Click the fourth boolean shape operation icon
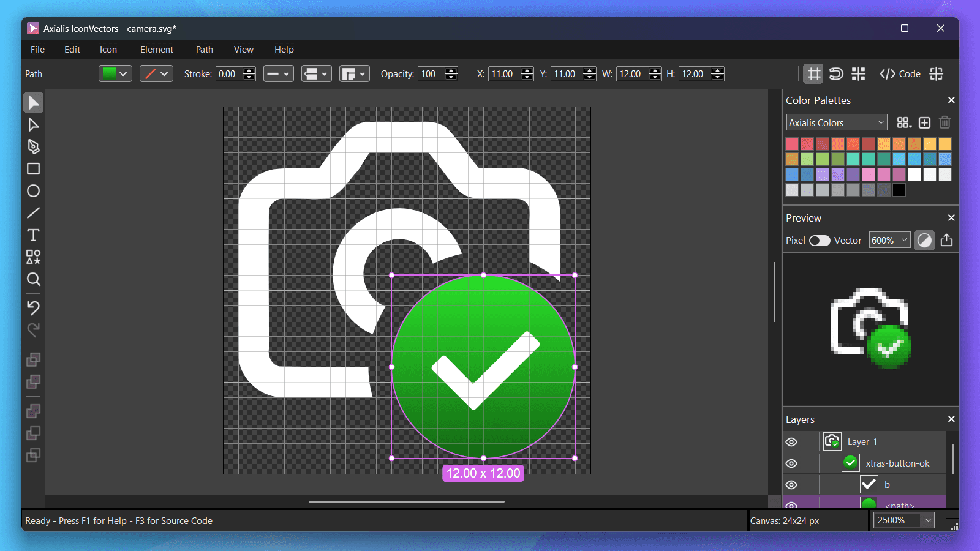The height and width of the screenshot is (551, 980). (x=34, y=433)
